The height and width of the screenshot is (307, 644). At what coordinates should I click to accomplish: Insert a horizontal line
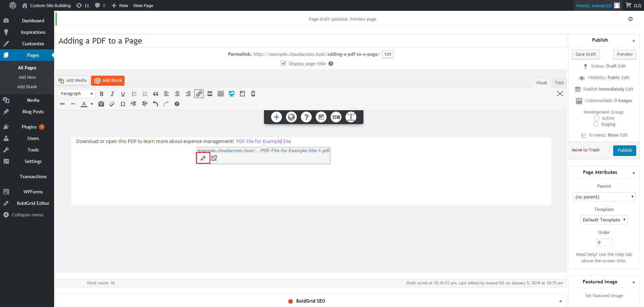click(73, 104)
